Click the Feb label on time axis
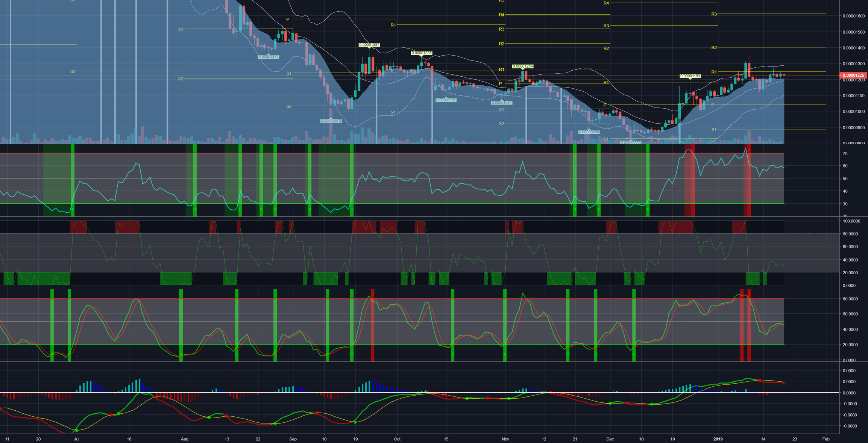868x443 pixels. [x=826, y=439]
